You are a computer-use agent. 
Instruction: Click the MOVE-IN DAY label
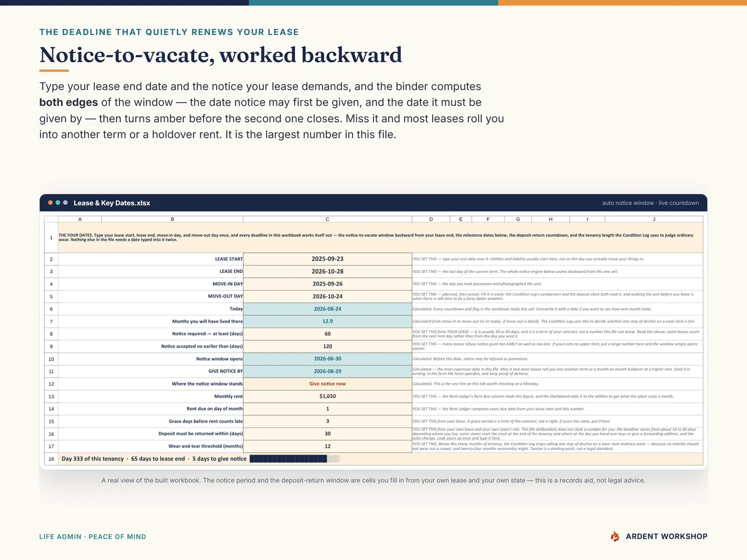click(228, 284)
